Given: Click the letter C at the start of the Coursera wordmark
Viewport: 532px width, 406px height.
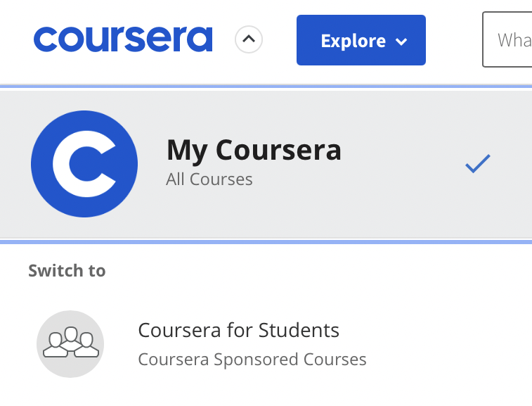Looking at the screenshot, I should click(x=48, y=40).
